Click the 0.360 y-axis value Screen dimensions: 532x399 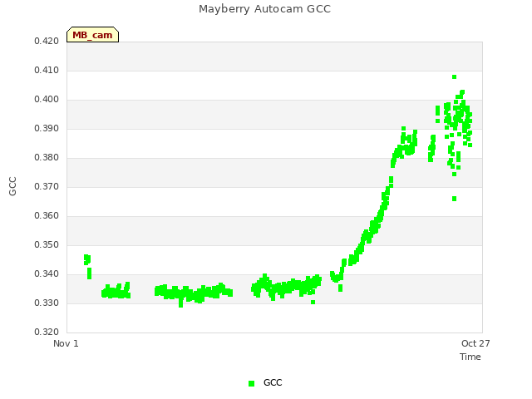(47, 216)
